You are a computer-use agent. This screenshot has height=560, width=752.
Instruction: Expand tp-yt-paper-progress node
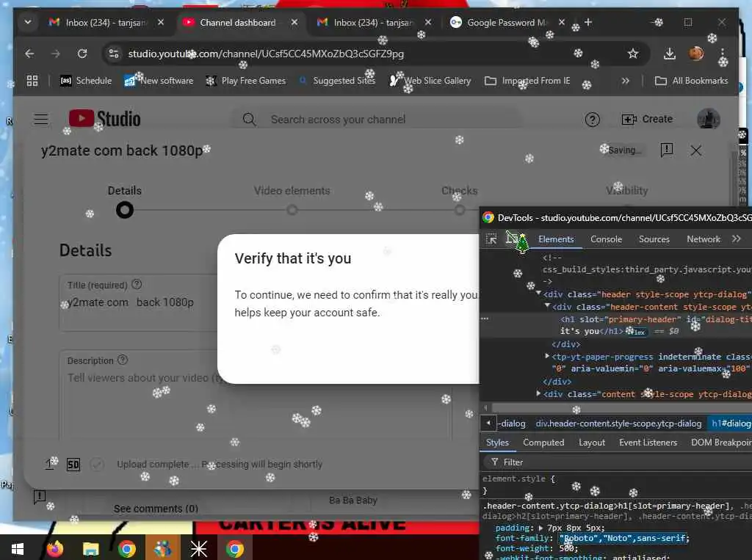point(547,356)
